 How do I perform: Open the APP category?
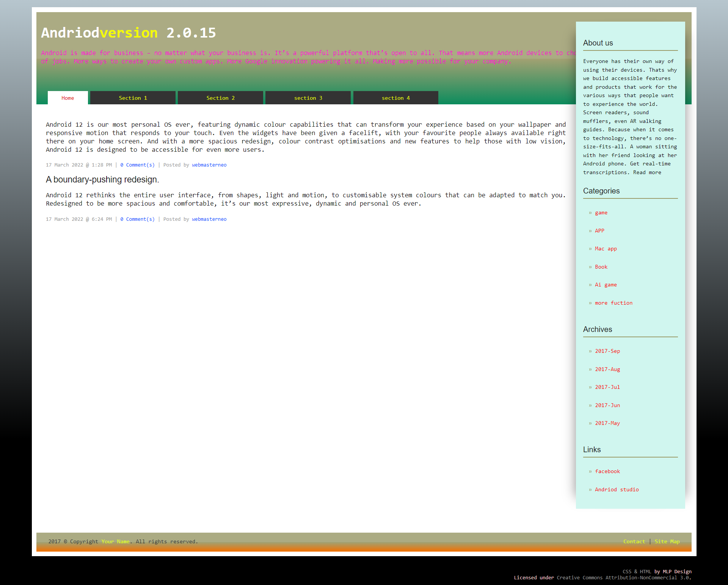coord(599,231)
